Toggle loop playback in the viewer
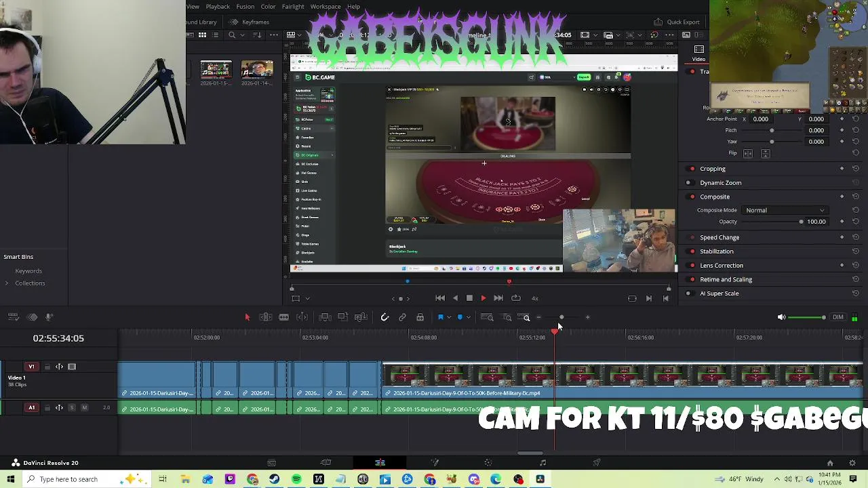Viewport: 868px width, 488px height. (x=516, y=298)
